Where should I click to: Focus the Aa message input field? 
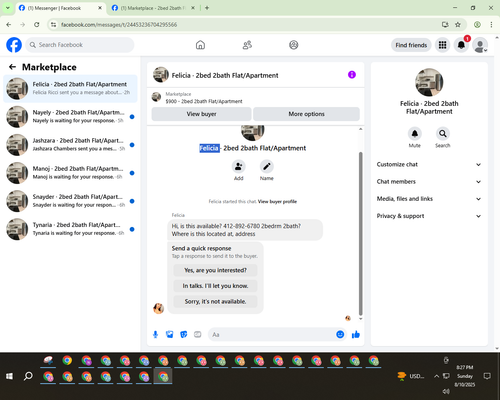pos(272,334)
